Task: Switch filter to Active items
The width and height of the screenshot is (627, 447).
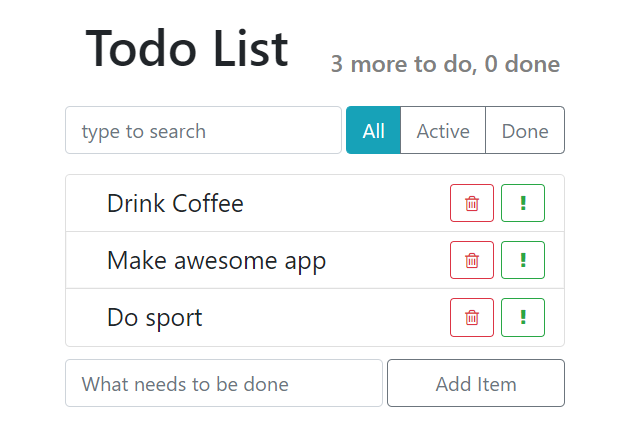Action: (x=443, y=130)
